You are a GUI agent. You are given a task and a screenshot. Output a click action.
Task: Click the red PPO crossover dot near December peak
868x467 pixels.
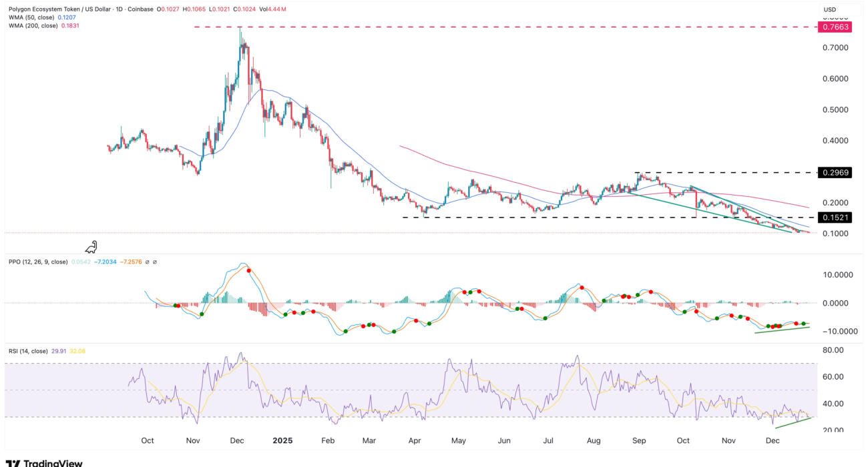[248, 270]
